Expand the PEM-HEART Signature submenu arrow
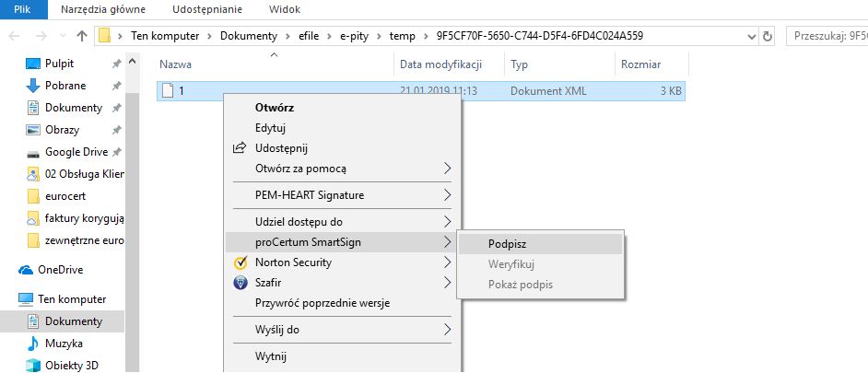 click(x=448, y=195)
